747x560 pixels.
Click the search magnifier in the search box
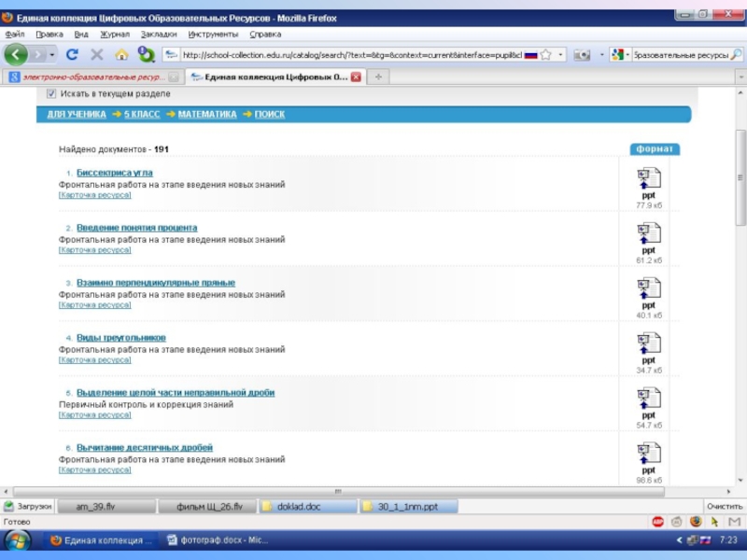point(736,55)
